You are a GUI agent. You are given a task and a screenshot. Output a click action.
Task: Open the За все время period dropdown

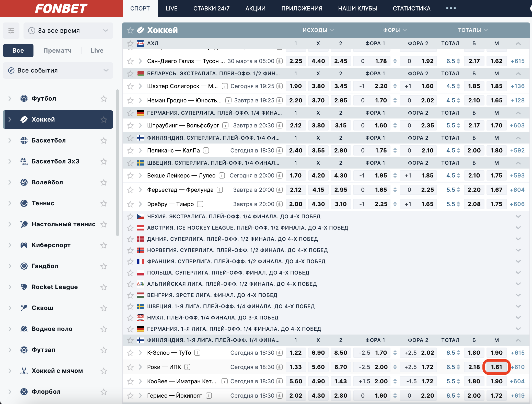[68, 31]
